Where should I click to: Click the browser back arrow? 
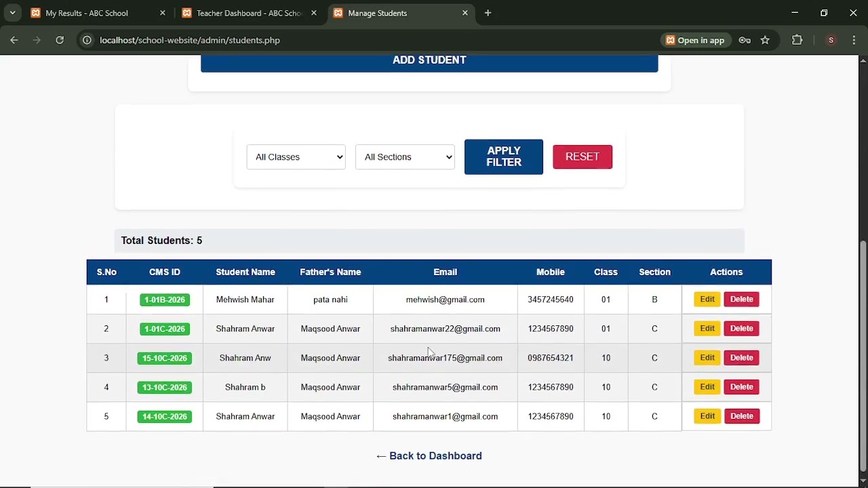(14, 40)
